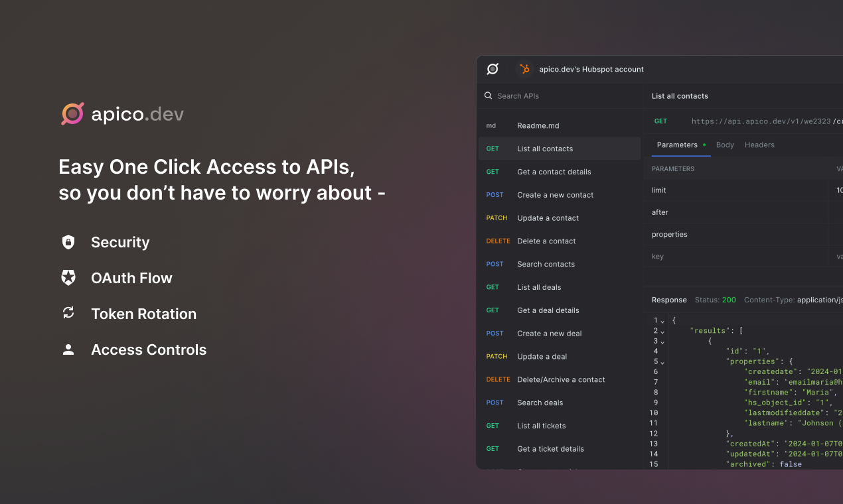Click the OAuth Flow text label
Image resolution: width=843 pixels, height=504 pixels.
pos(131,278)
